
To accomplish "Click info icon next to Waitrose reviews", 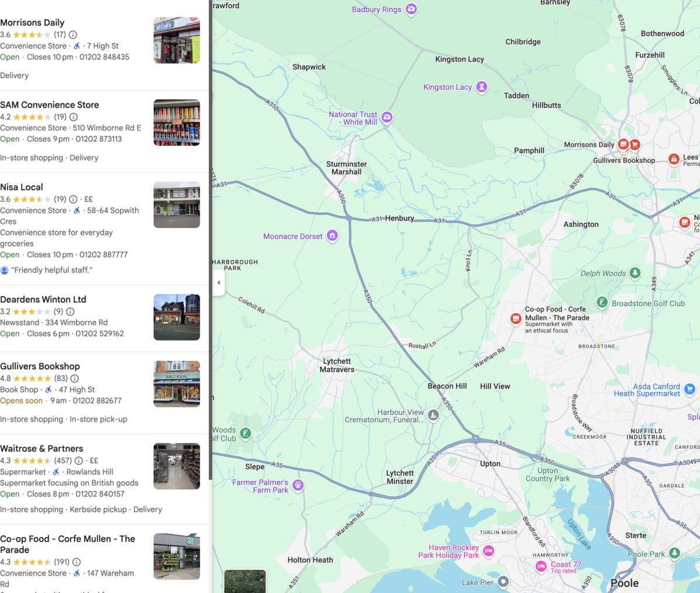I will tap(79, 461).
